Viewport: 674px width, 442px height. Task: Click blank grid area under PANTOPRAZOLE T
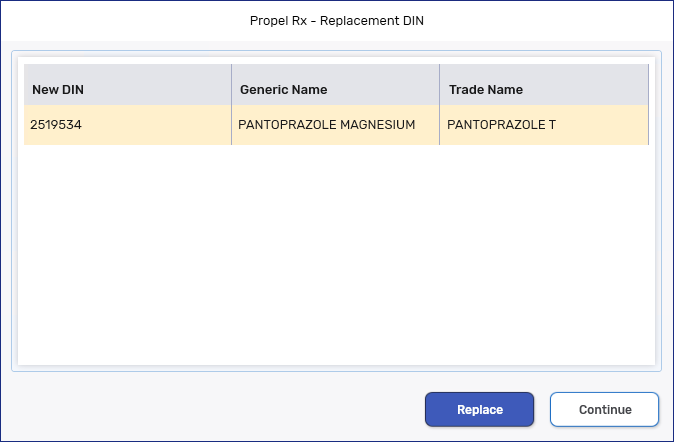[x=540, y=250]
